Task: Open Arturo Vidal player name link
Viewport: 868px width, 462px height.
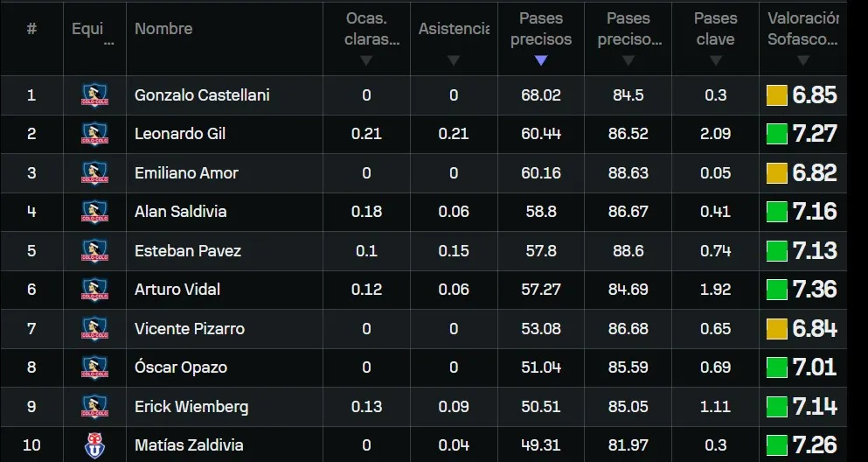Action: (177, 290)
